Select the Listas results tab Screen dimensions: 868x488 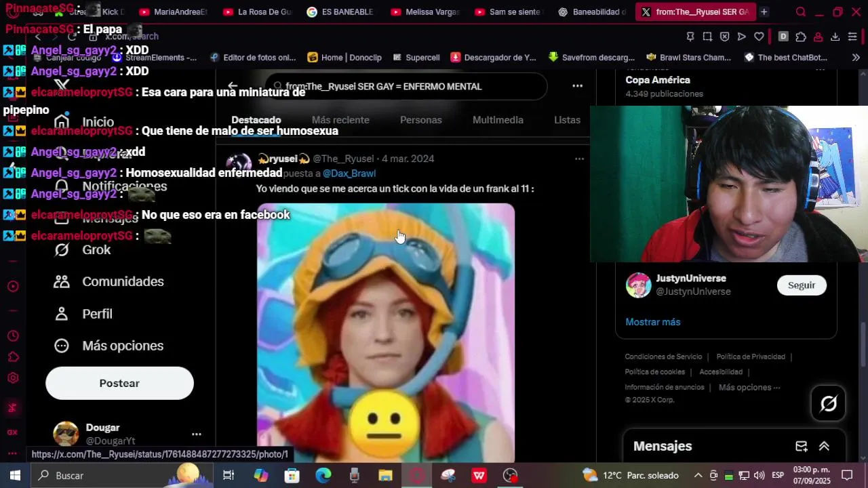point(567,120)
